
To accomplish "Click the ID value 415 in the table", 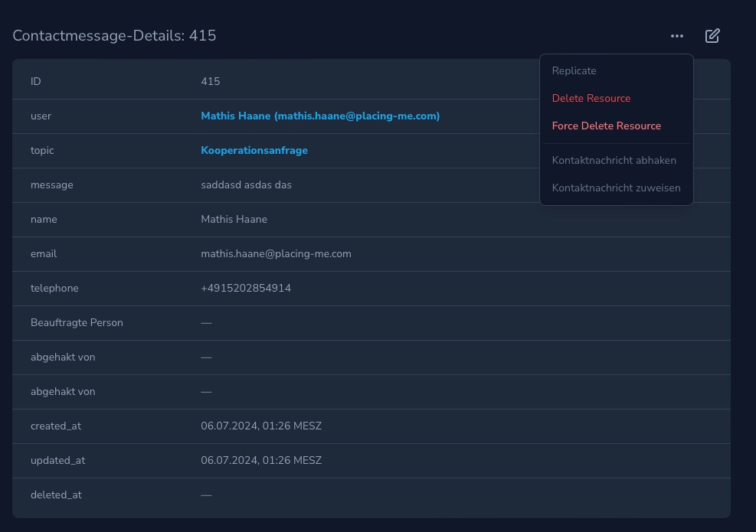I will coord(210,82).
